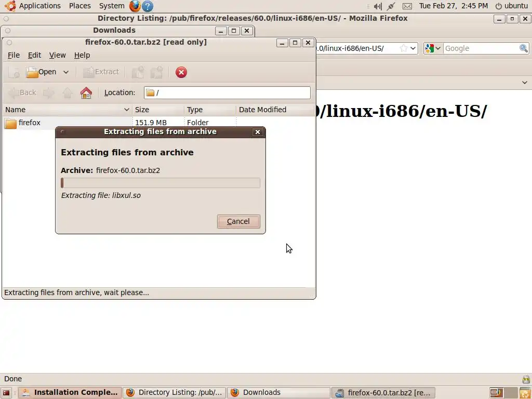
Task: Bookmark page with the star icon
Action: click(x=403, y=48)
